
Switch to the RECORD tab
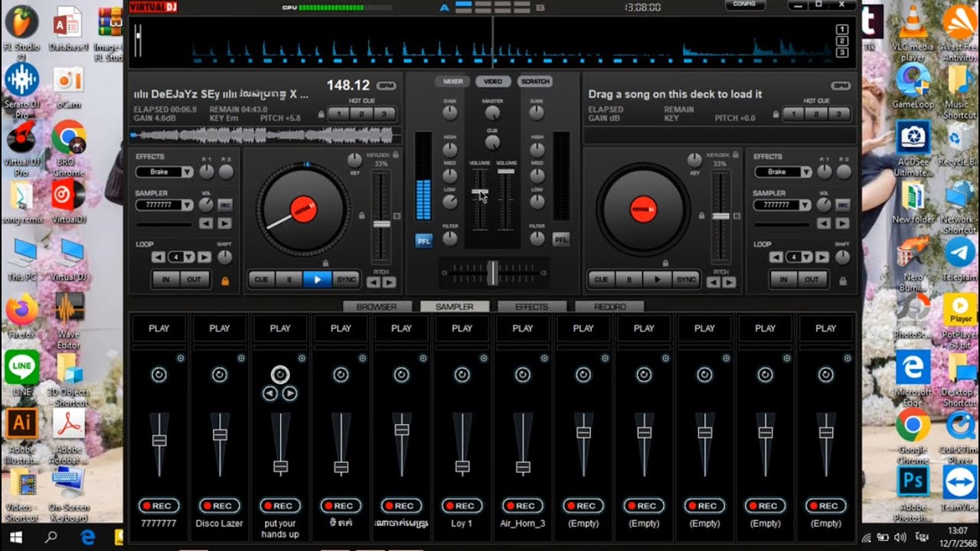pos(609,307)
